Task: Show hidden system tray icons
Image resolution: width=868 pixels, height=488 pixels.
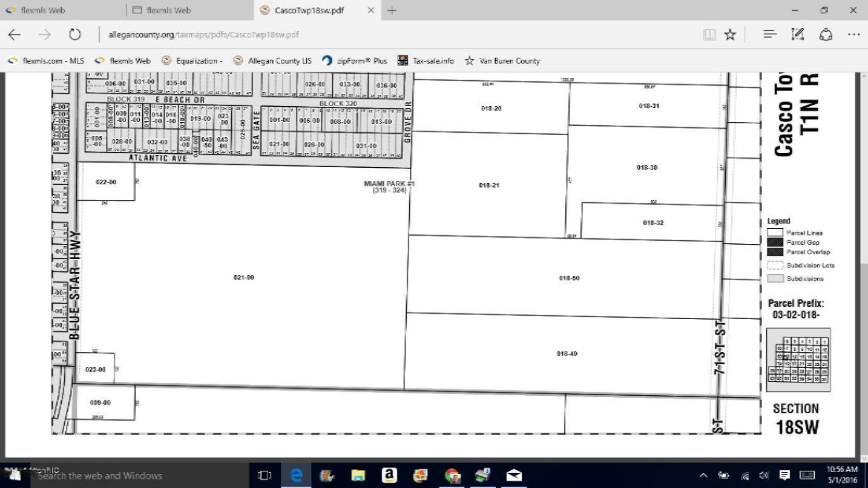Action: point(703,475)
